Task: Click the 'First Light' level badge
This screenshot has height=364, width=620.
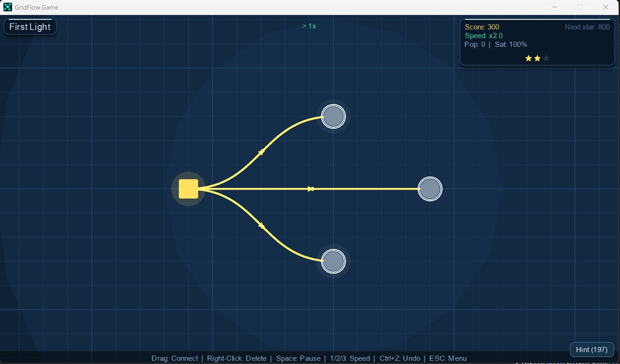Action: click(30, 26)
